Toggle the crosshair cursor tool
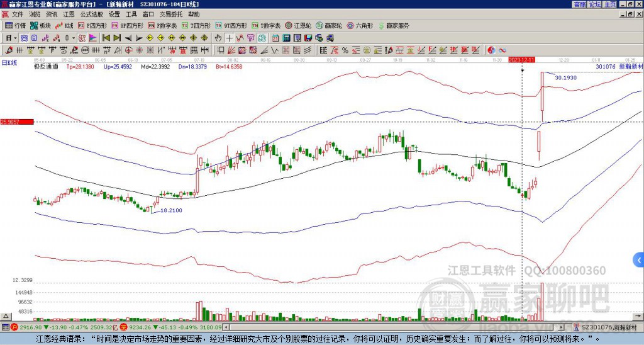Screen dimensions: 644x345 (x=229, y=38)
